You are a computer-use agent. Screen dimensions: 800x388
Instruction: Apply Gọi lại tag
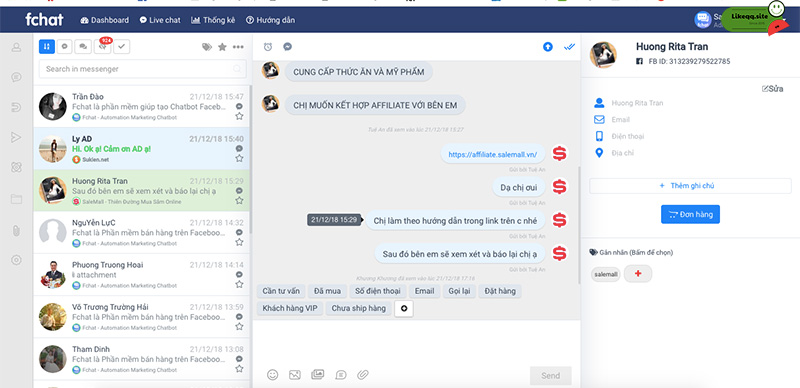pyautogui.click(x=459, y=291)
